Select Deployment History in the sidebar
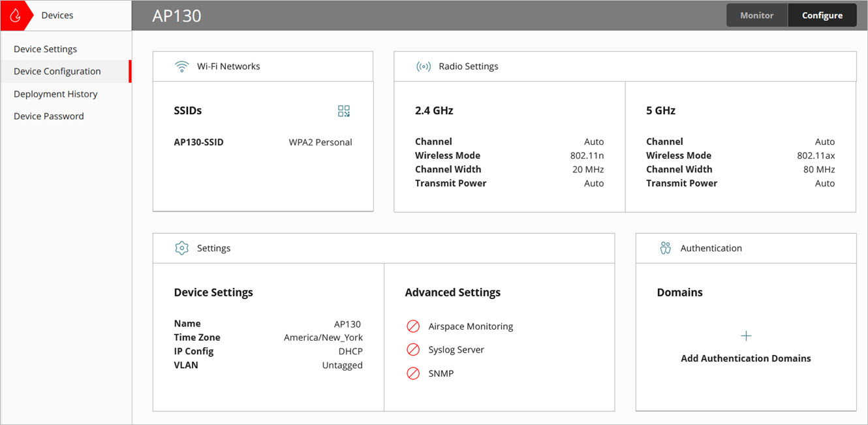 tap(55, 93)
